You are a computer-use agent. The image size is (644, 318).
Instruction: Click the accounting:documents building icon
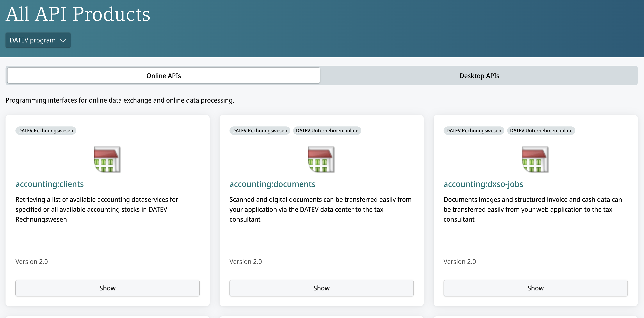(321, 159)
